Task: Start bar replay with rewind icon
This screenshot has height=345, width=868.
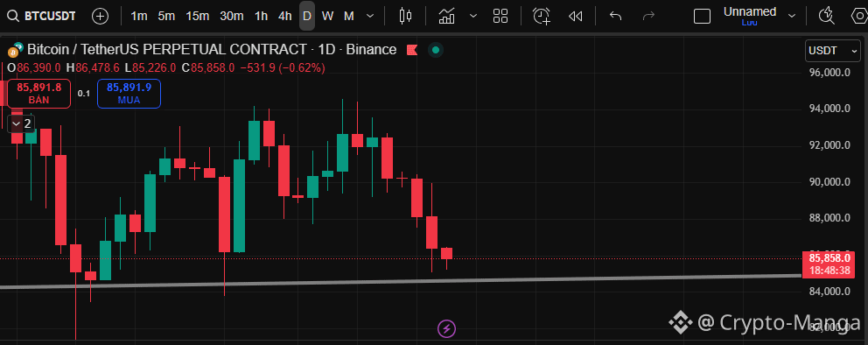Action: click(x=575, y=16)
